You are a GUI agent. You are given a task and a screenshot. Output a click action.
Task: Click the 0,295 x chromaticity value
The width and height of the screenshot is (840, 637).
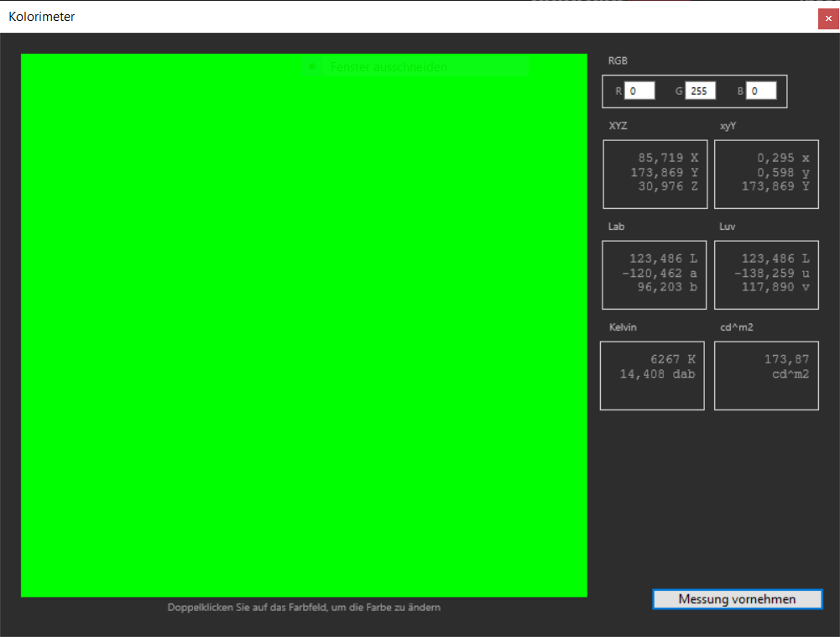pos(783,158)
